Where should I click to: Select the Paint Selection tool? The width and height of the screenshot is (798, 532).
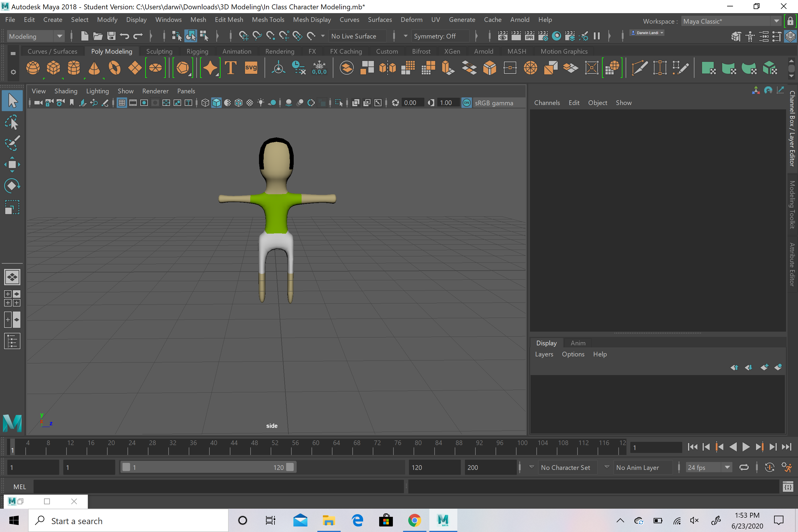click(12, 143)
